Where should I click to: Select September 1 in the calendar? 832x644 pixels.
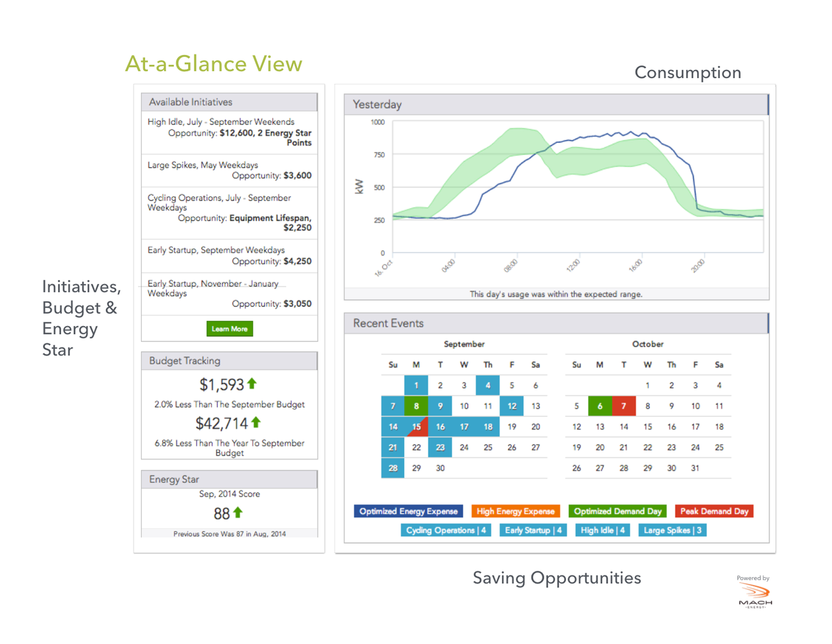[x=416, y=385]
